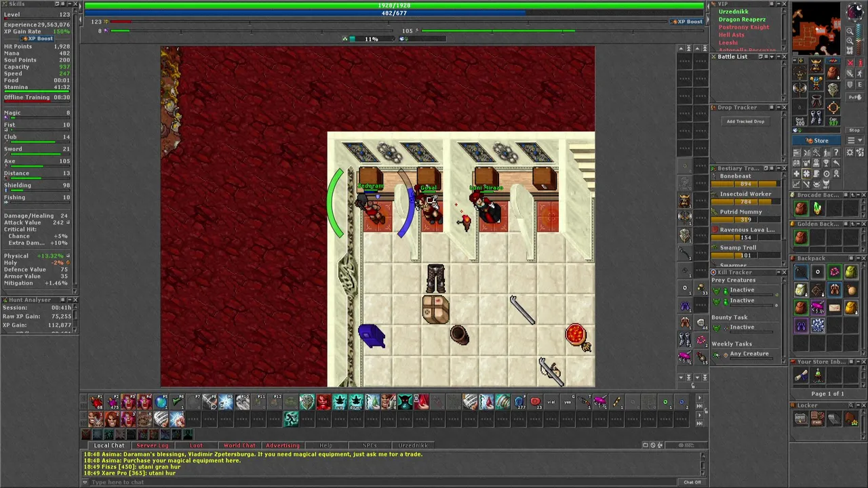868x488 pixels.
Task: Enable defensive shield fight mode
Action: coord(850,84)
